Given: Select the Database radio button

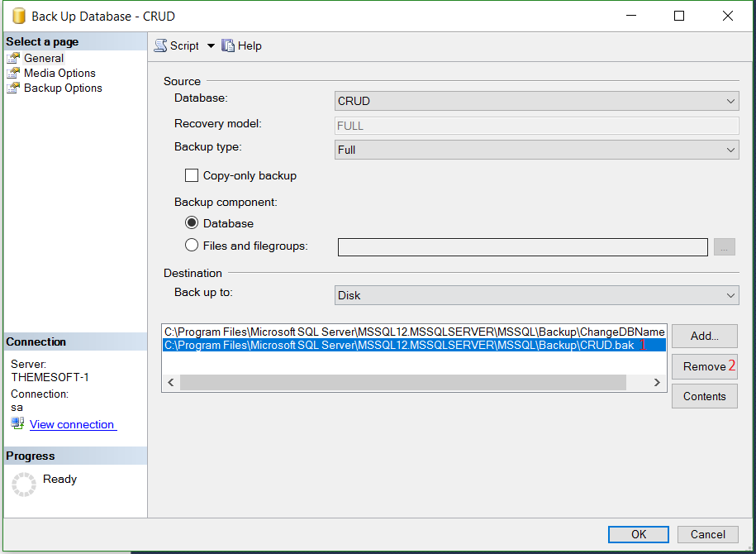Looking at the screenshot, I should pyautogui.click(x=192, y=223).
